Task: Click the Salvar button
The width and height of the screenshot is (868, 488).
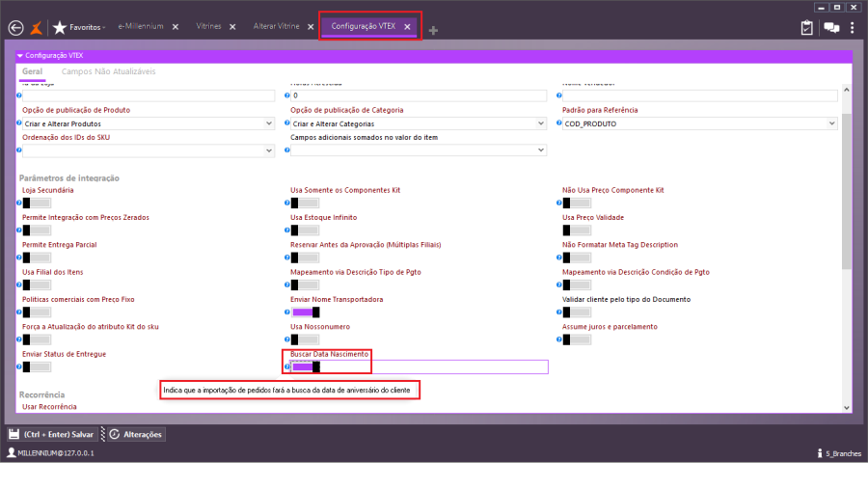Action: click(x=51, y=434)
